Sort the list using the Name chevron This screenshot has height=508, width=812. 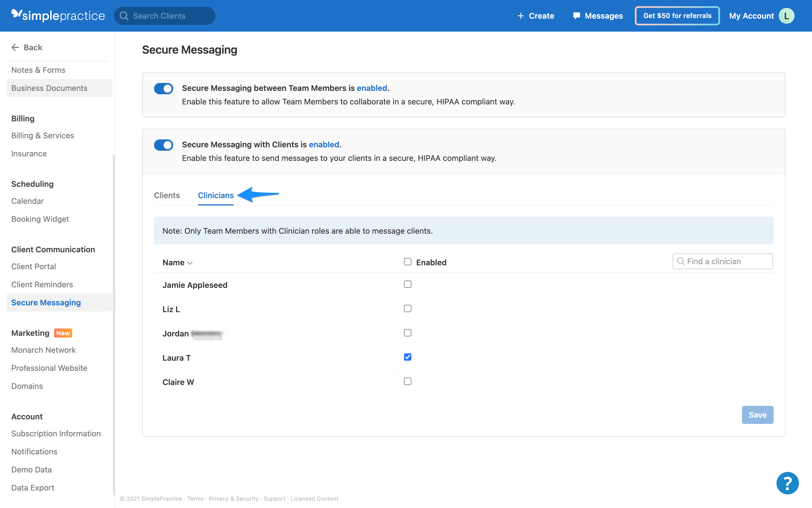pos(190,263)
